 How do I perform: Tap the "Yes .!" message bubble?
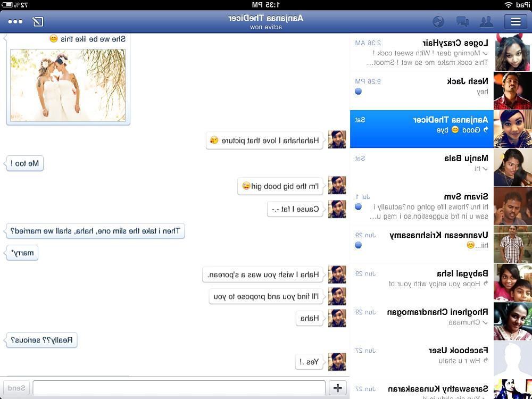(310, 362)
